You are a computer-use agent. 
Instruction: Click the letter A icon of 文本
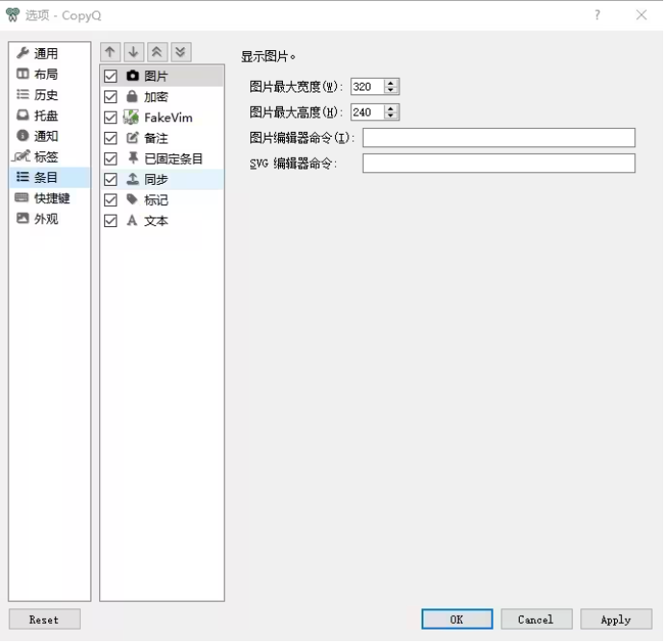click(132, 220)
